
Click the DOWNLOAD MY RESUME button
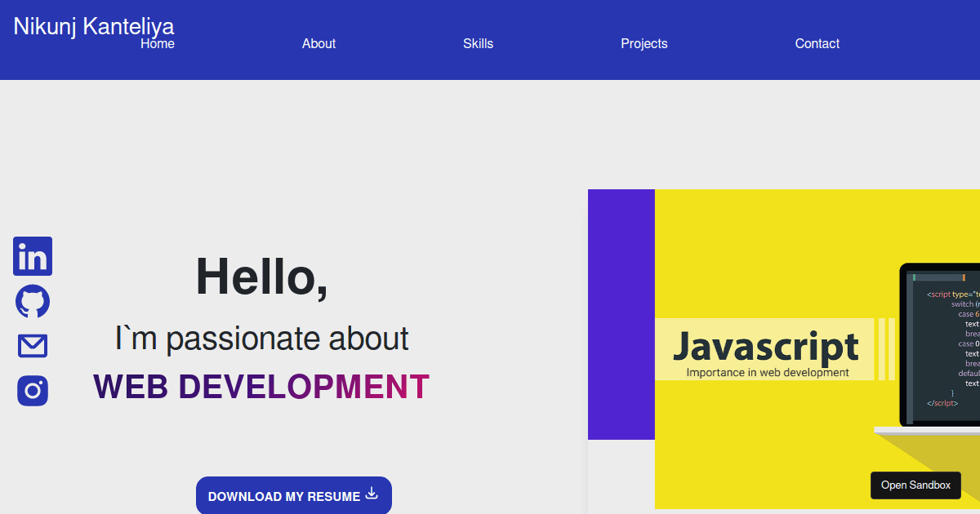coord(293,495)
